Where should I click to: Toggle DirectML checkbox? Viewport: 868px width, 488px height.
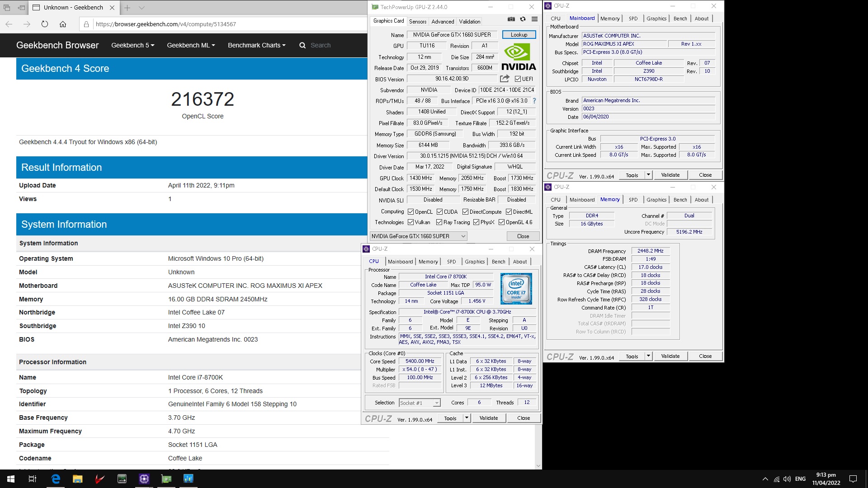coord(509,212)
